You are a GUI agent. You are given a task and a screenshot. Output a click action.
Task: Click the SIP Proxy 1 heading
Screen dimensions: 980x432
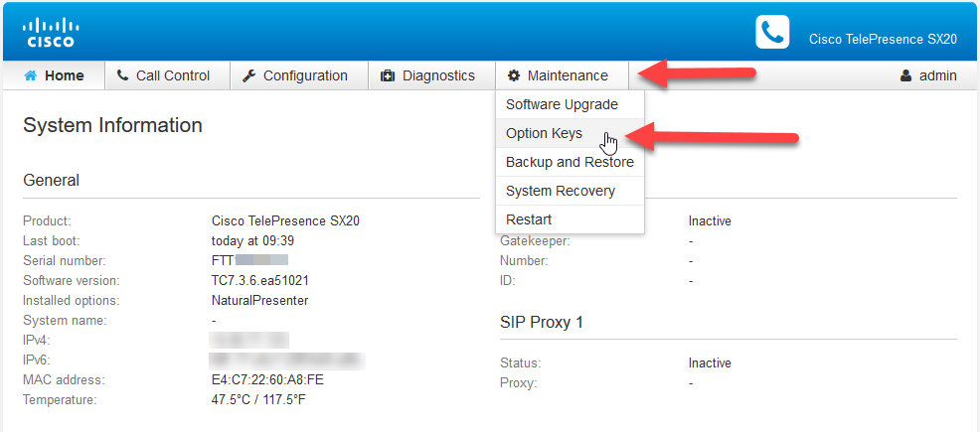pos(542,322)
